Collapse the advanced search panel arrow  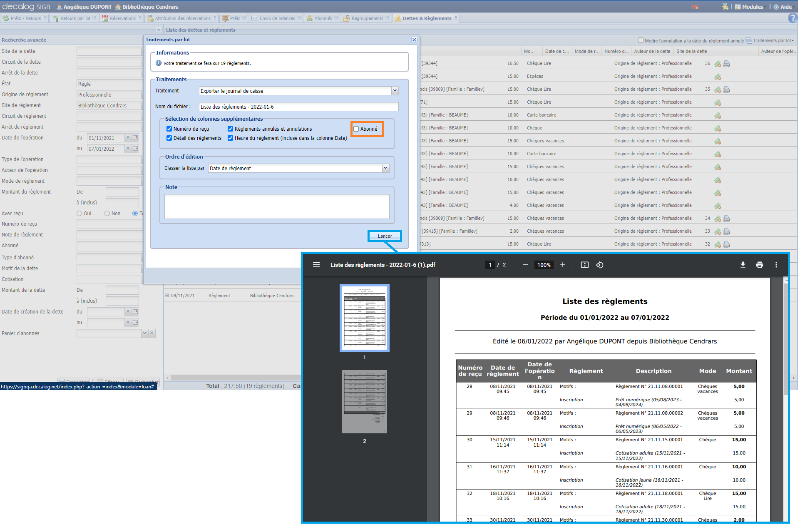[159, 30]
